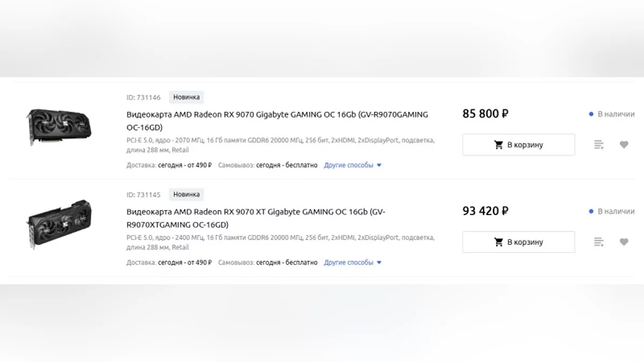
Task: Click cart icon in the 93 420 ₽ button
Action: [x=499, y=242]
